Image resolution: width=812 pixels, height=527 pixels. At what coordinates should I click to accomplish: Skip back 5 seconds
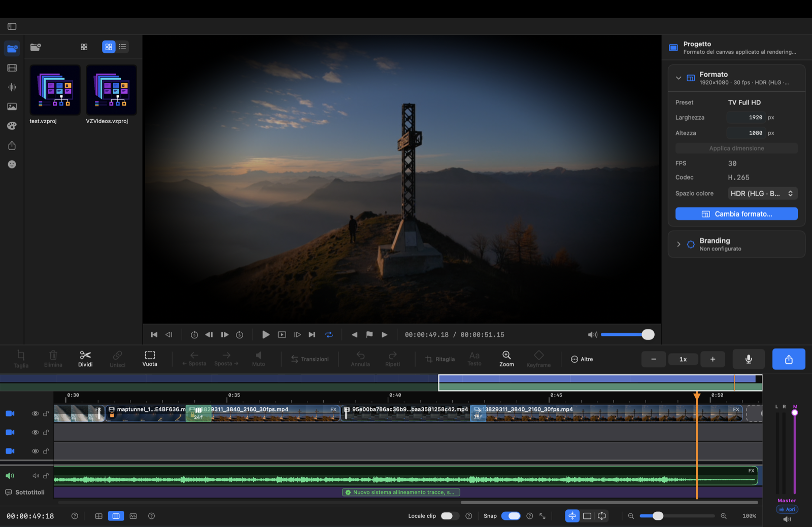(x=194, y=335)
